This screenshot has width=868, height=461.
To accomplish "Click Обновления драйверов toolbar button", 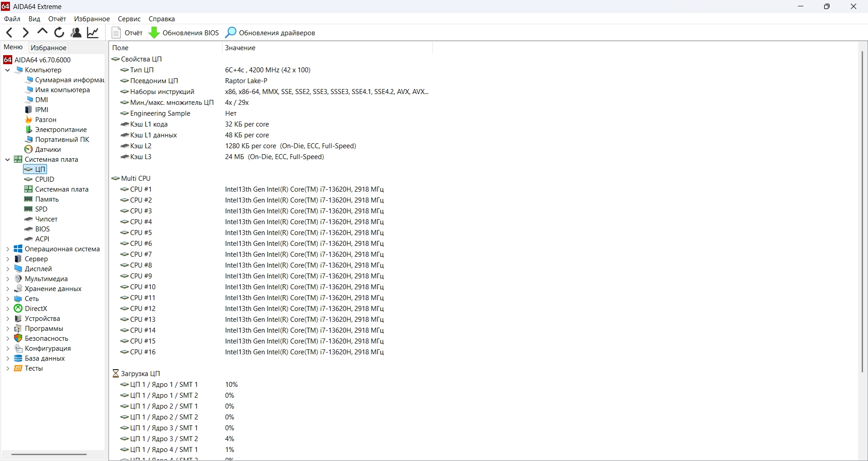I will (270, 33).
